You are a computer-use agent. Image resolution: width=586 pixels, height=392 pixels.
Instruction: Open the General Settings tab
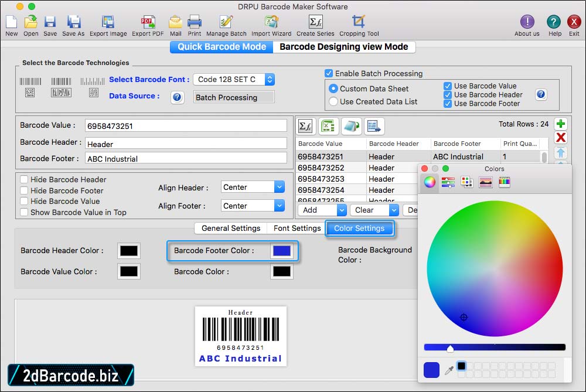[x=230, y=229]
